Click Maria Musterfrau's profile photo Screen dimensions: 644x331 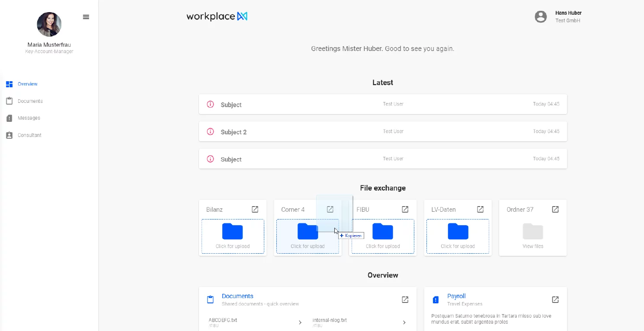click(49, 24)
